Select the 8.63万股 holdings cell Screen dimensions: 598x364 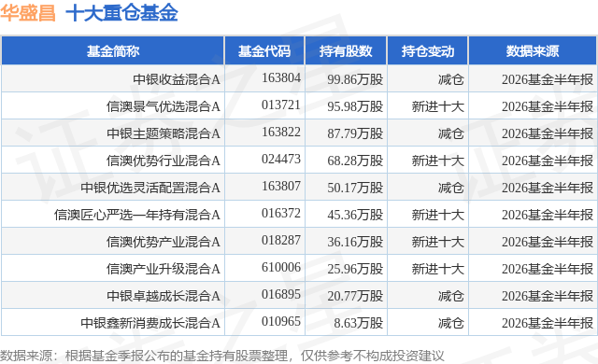pyautogui.click(x=359, y=323)
